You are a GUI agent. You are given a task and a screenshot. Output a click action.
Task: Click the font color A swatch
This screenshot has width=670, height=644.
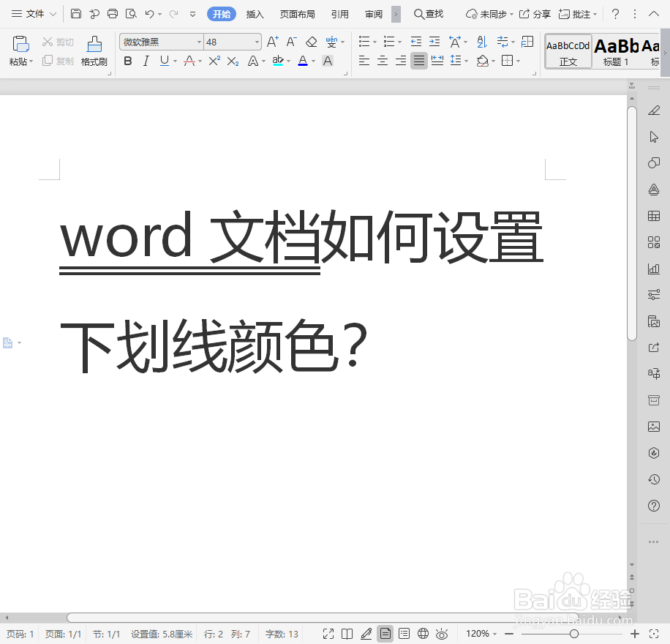click(303, 61)
